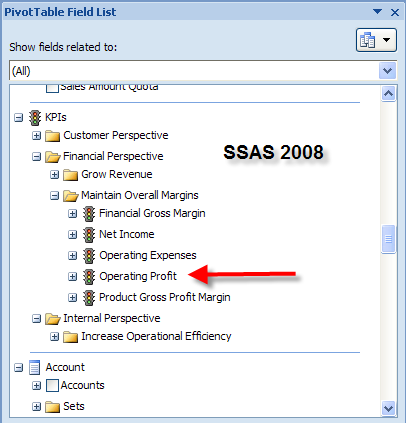Click the field list scroll down arrow

pos(388,408)
